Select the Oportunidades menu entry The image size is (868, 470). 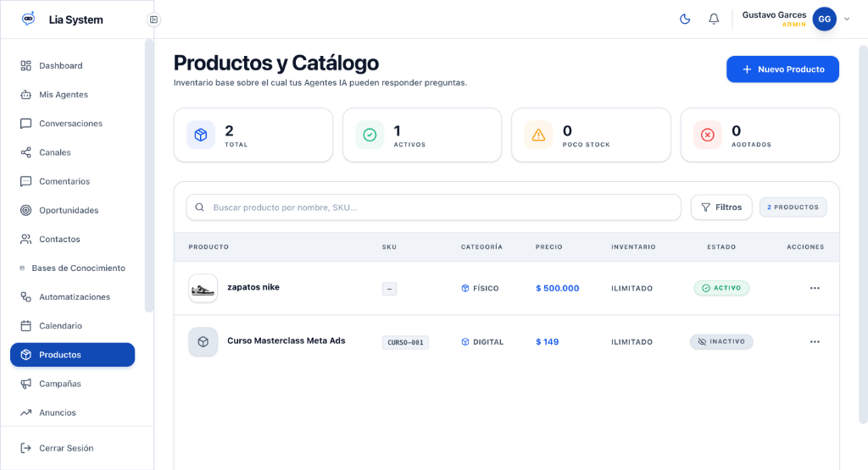[73, 210]
